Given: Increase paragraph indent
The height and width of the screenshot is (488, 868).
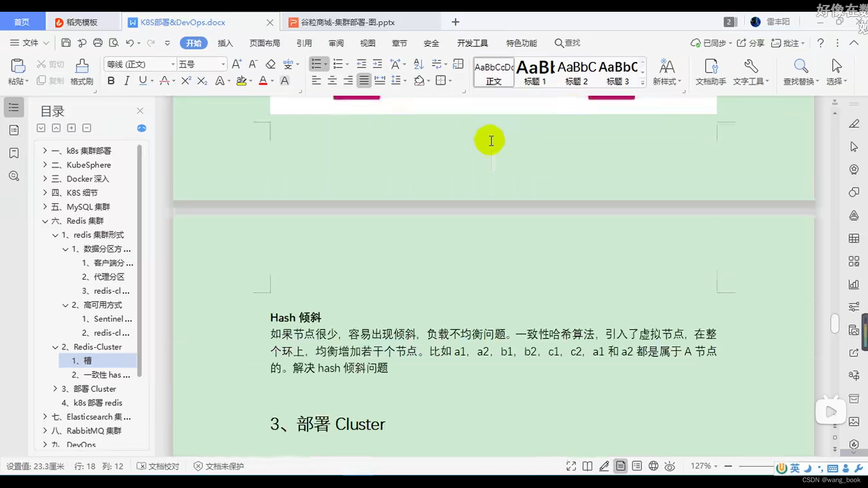Looking at the screenshot, I should (377, 64).
